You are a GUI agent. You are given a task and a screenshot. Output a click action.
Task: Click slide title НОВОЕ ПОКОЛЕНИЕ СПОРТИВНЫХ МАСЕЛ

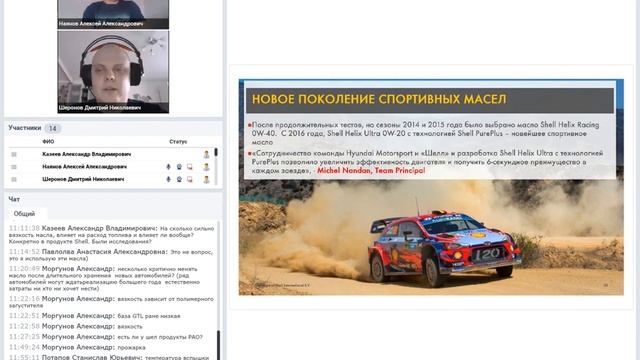pyautogui.click(x=379, y=99)
